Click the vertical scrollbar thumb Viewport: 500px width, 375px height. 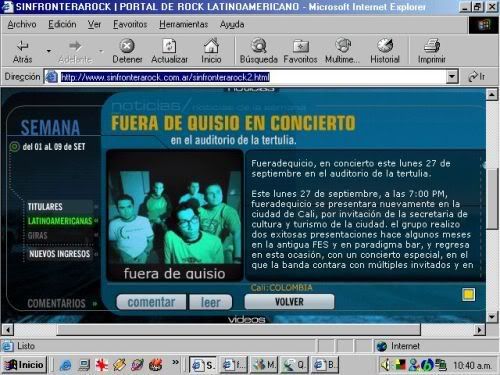(x=492, y=199)
